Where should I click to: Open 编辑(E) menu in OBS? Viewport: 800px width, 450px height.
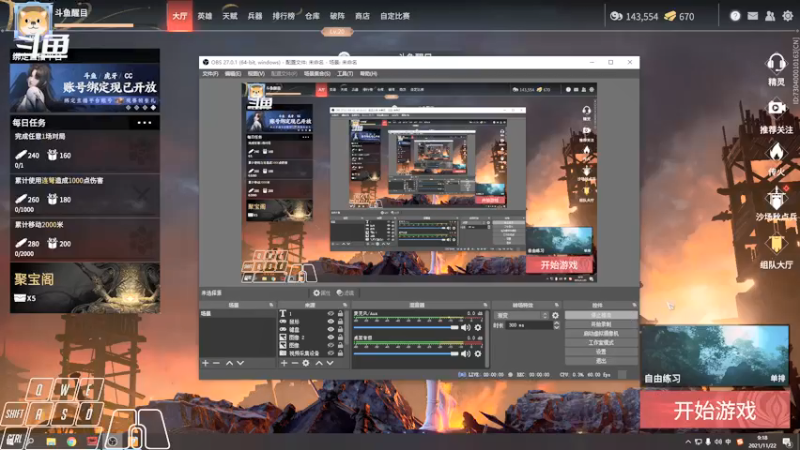pyautogui.click(x=233, y=74)
